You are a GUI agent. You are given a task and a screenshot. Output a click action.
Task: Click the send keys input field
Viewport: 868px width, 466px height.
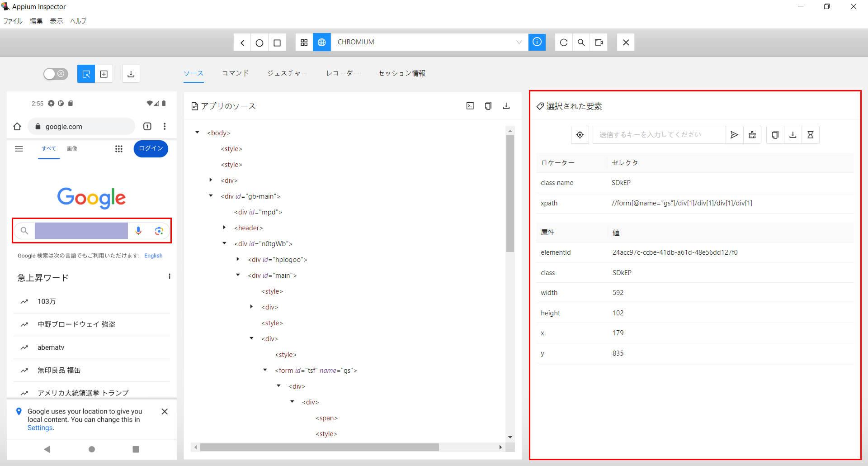659,135
